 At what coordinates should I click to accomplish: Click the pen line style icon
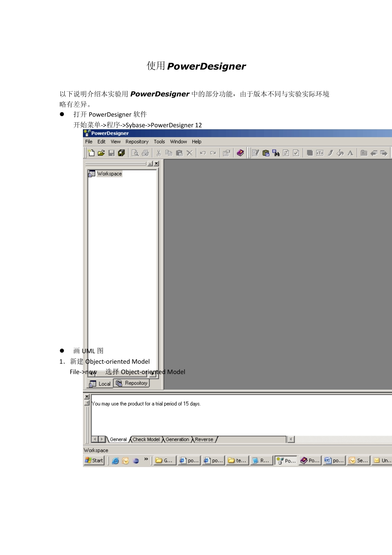click(x=330, y=153)
